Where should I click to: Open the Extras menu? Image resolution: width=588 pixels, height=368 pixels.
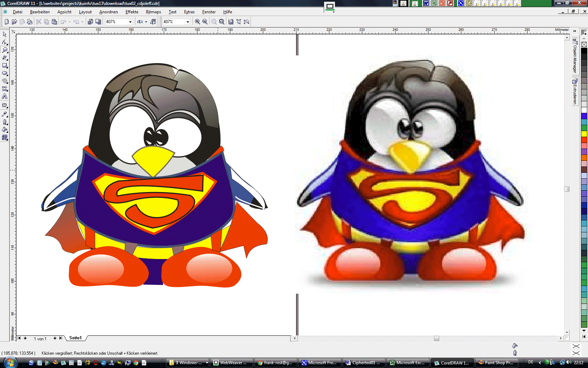189,12
